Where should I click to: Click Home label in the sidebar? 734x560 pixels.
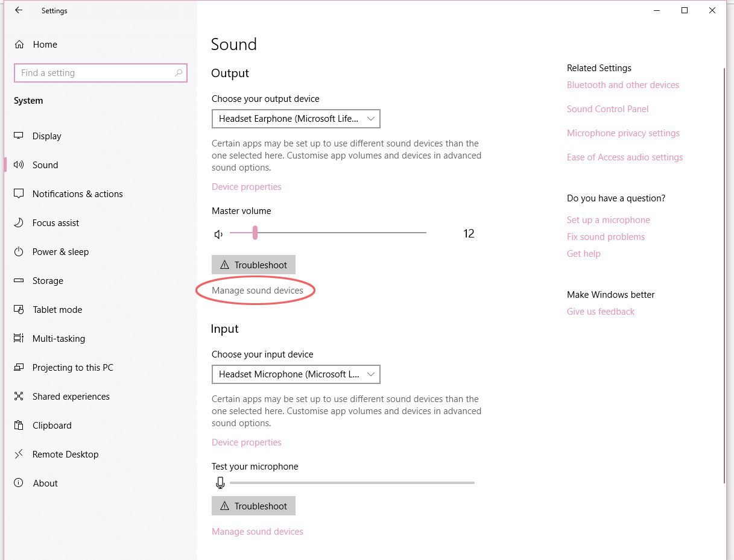pos(45,45)
